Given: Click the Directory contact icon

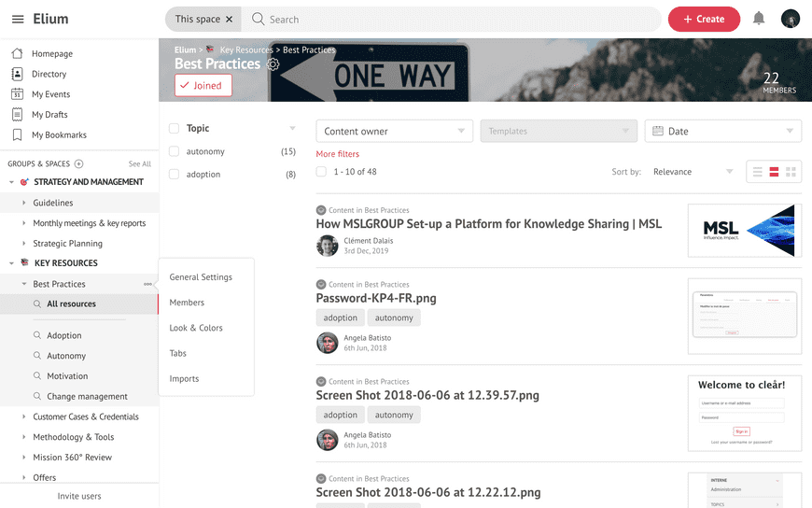Looking at the screenshot, I should (x=17, y=74).
